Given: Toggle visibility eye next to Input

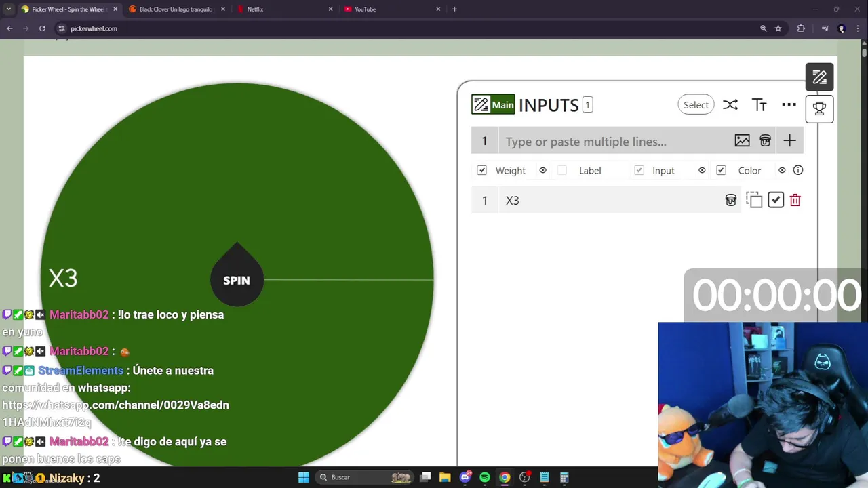Looking at the screenshot, I should 702,170.
